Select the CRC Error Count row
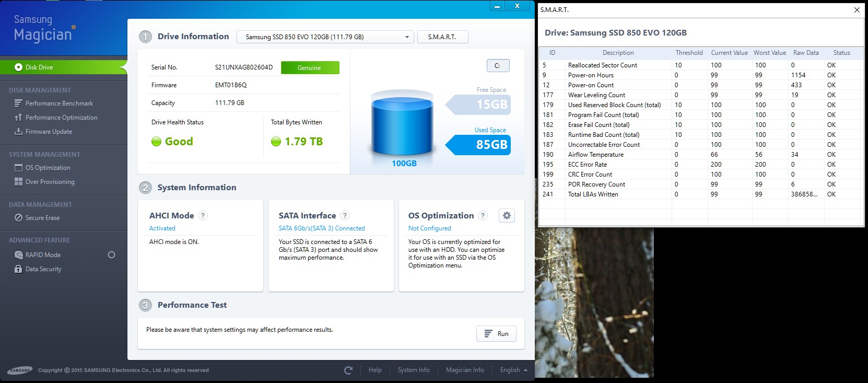The image size is (868, 383). click(701, 175)
